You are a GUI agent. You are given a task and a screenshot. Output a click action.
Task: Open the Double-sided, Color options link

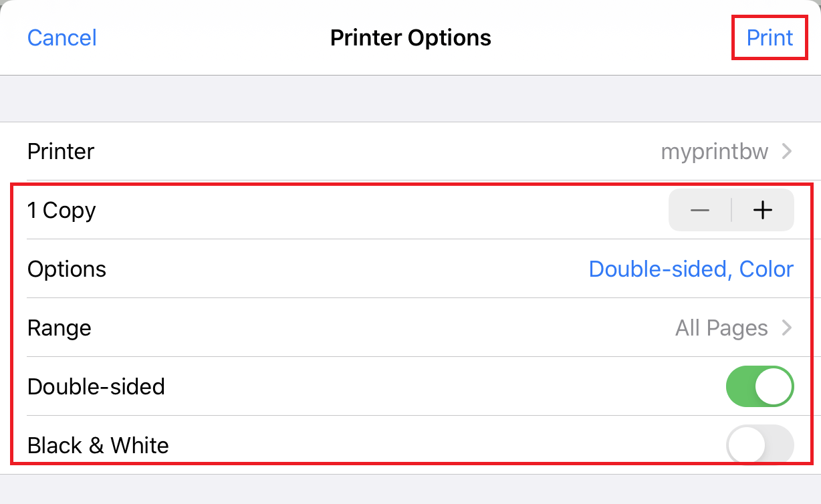691,269
